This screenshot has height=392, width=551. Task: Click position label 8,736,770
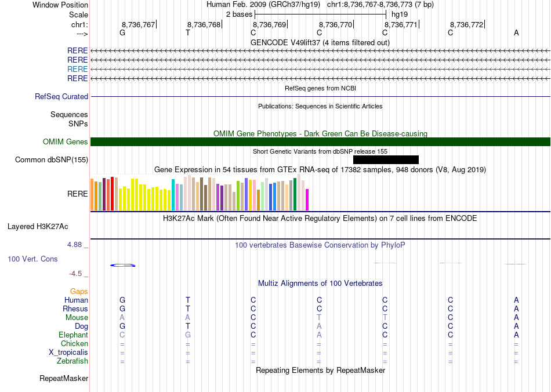(x=336, y=24)
